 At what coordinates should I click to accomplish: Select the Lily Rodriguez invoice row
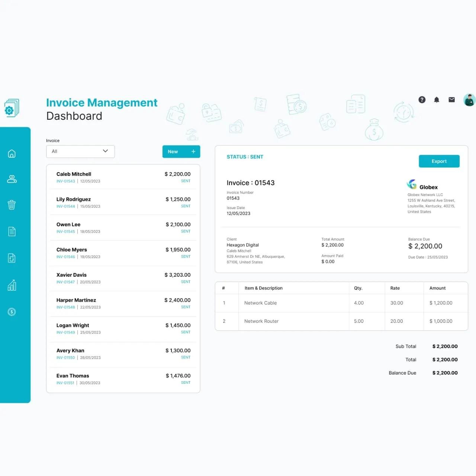[123, 202]
